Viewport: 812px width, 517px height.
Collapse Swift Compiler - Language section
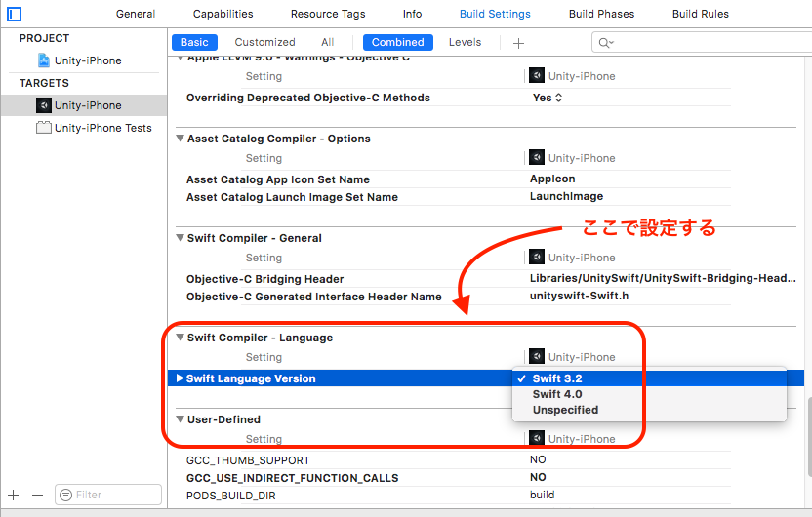(181, 337)
